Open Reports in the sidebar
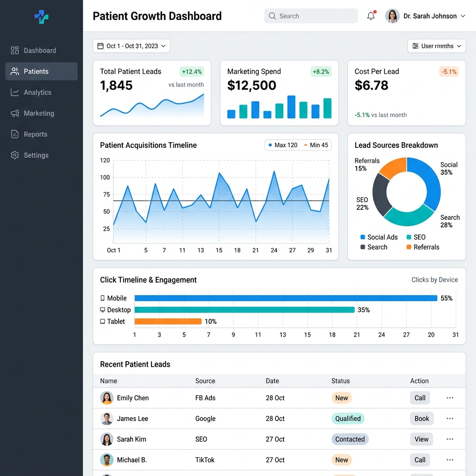Viewport: 476px width, 476px height. [41, 134]
